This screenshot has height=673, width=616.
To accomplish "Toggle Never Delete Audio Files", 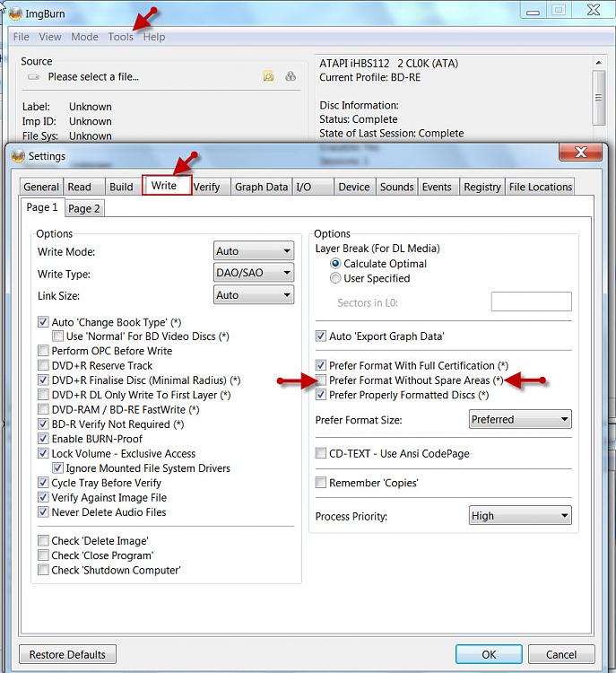I will click(43, 511).
